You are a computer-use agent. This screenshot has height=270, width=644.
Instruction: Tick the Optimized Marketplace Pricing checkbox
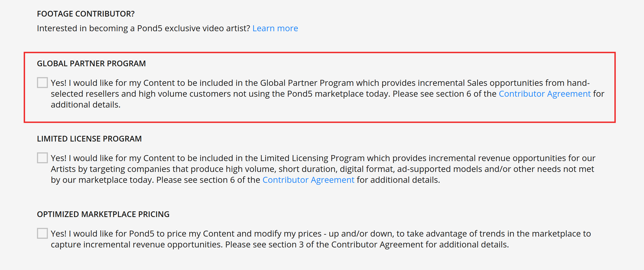coord(42,233)
